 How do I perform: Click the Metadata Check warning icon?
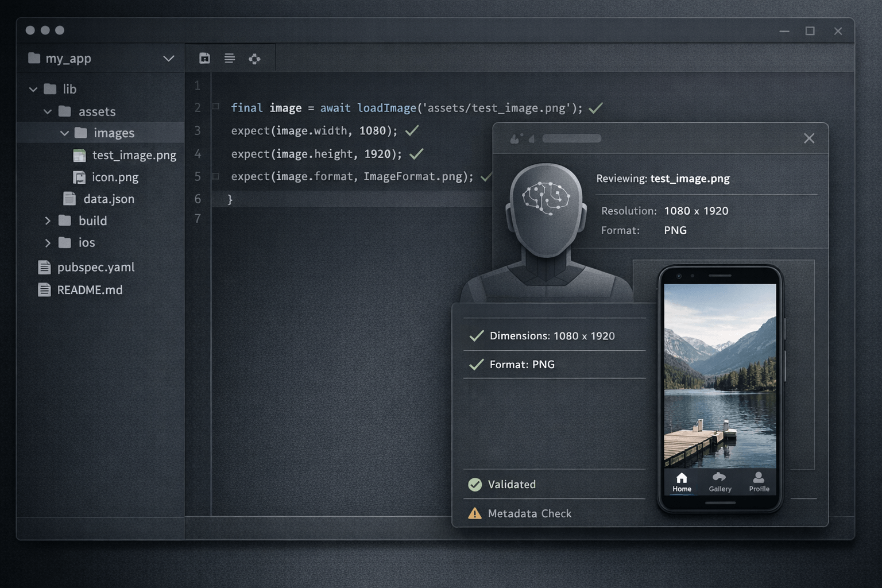pyautogui.click(x=474, y=513)
